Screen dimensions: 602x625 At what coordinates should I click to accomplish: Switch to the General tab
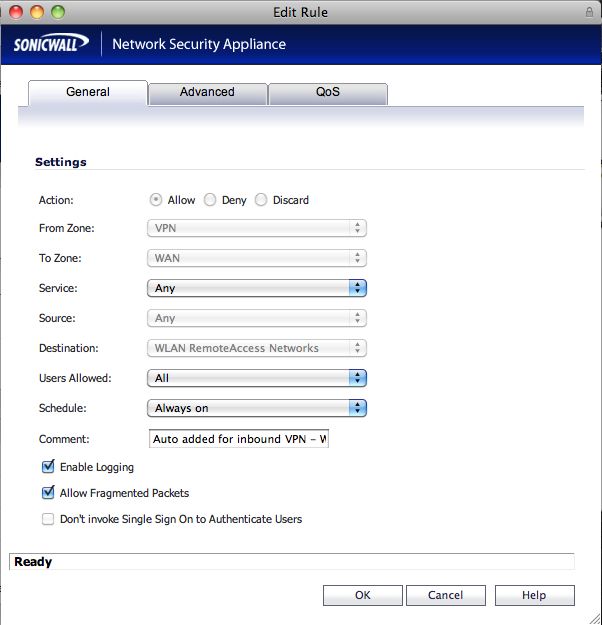[x=88, y=92]
